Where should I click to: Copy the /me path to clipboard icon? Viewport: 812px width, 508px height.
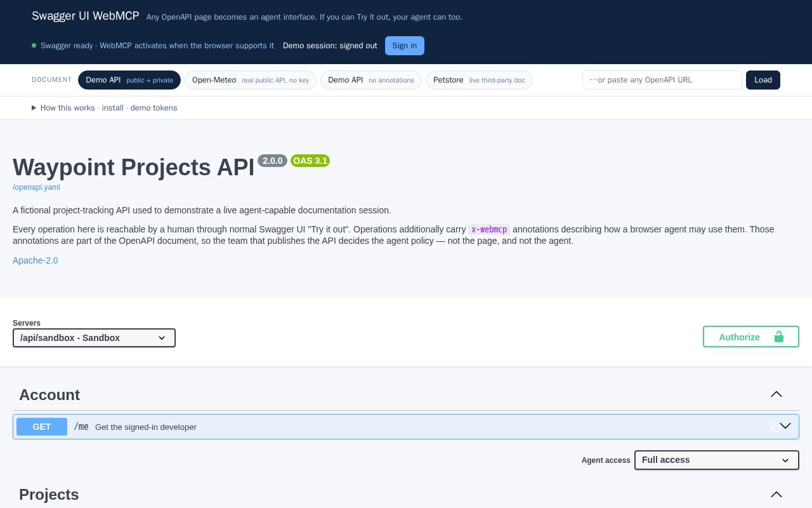click(x=775, y=427)
